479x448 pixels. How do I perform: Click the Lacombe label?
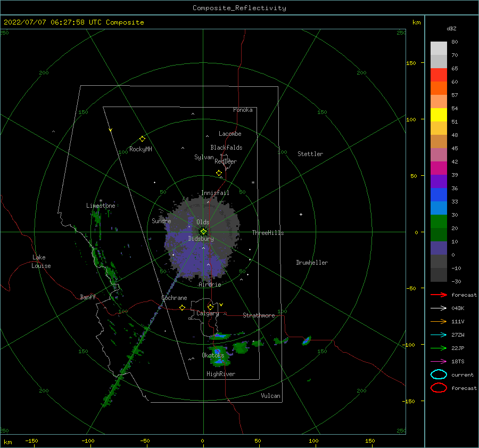230,134
